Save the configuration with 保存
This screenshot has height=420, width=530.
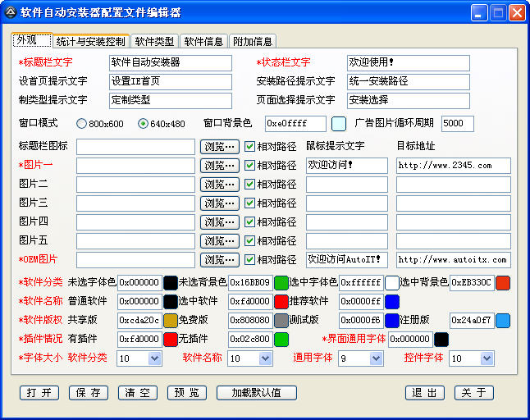point(89,393)
